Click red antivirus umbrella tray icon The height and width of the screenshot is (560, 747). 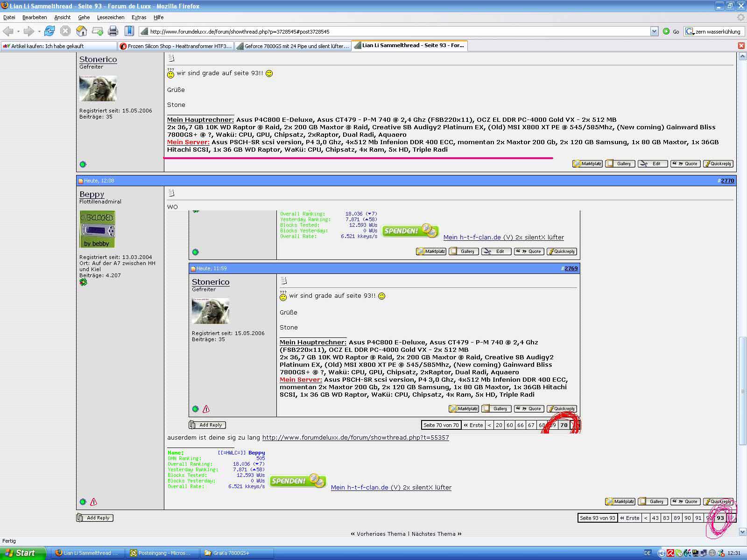coord(670,553)
